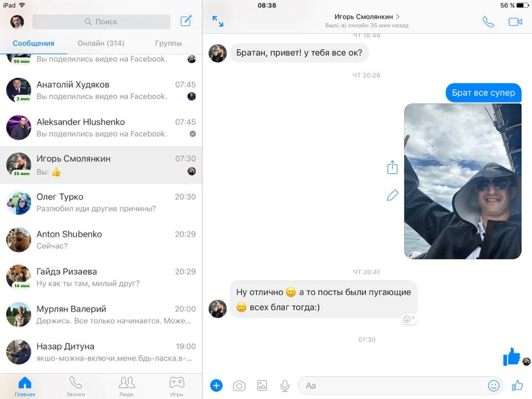
Task: Start a voice call with Игорь Смолянкин
Action: click(488, 22)
